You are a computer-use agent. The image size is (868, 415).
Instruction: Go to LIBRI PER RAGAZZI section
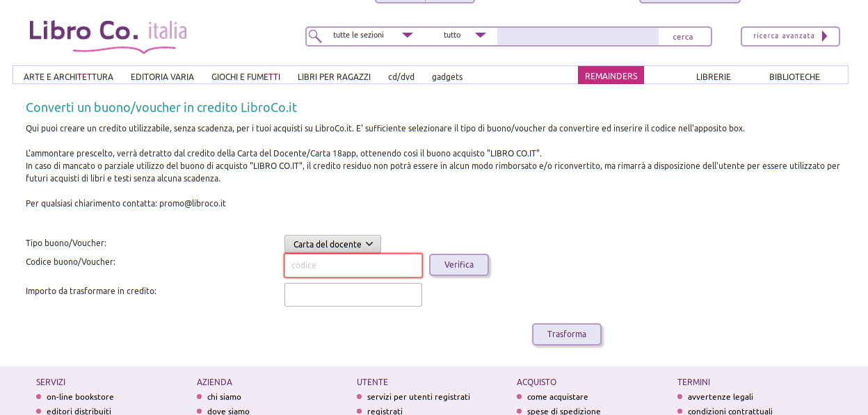click(334, 77)
